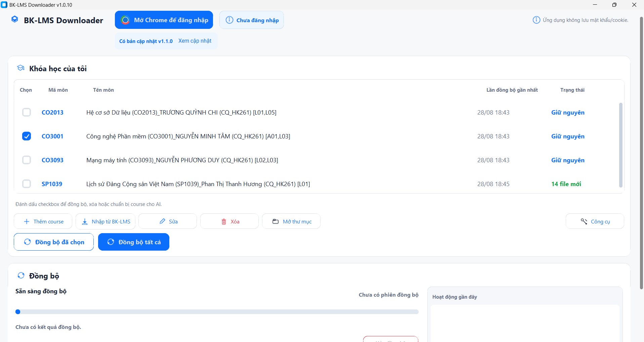Click the 'Xóa' delete button

click(x=229, y=221)
